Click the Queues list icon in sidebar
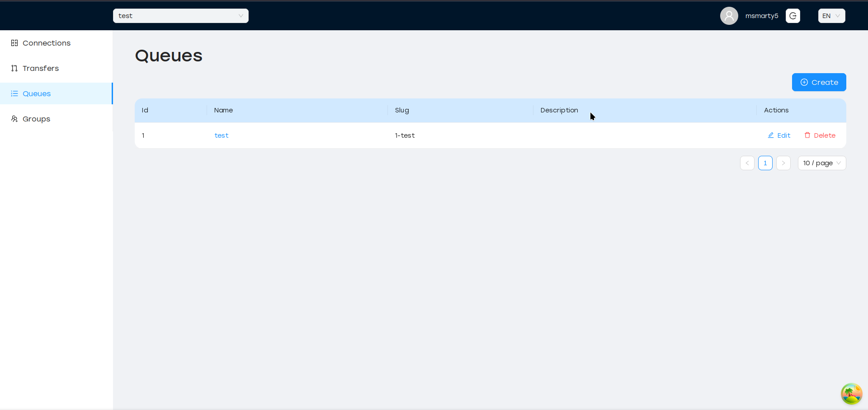Viewport: 868px width, 410px height. point(14,93)
